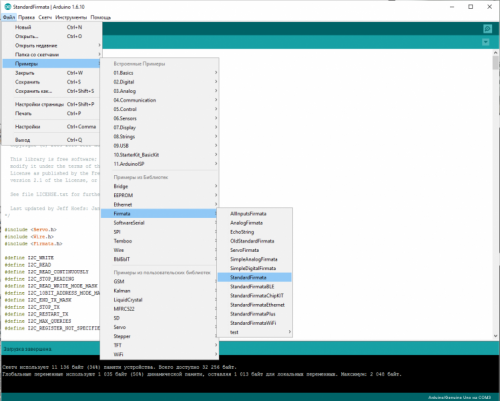Expand the 07.Display examples
The image size is (500, 401).
[160, 127]
